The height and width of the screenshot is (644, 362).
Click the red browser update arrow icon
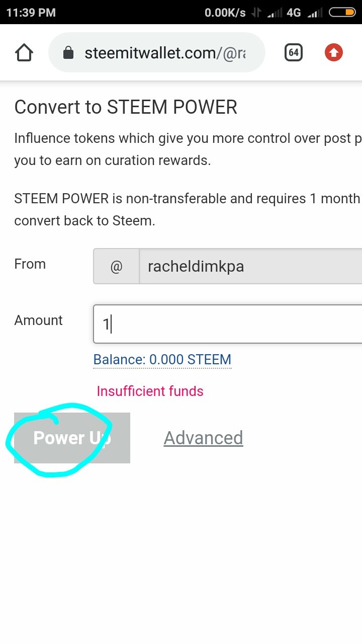[x=333, y=53]
